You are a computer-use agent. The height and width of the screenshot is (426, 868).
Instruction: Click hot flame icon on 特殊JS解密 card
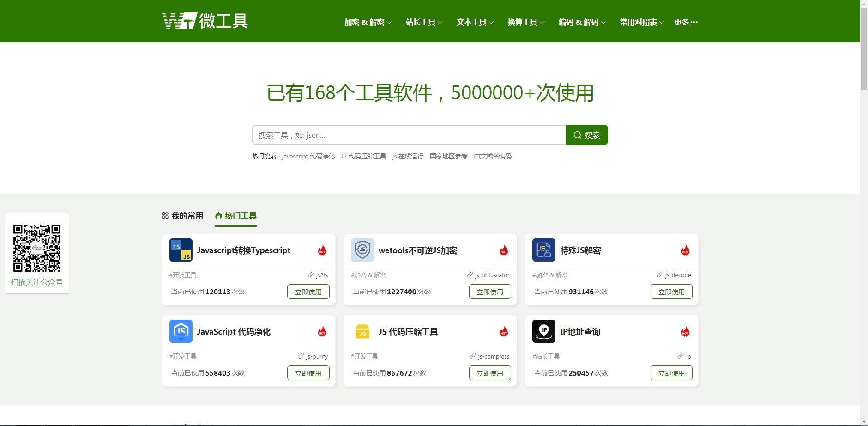(685, 250)
